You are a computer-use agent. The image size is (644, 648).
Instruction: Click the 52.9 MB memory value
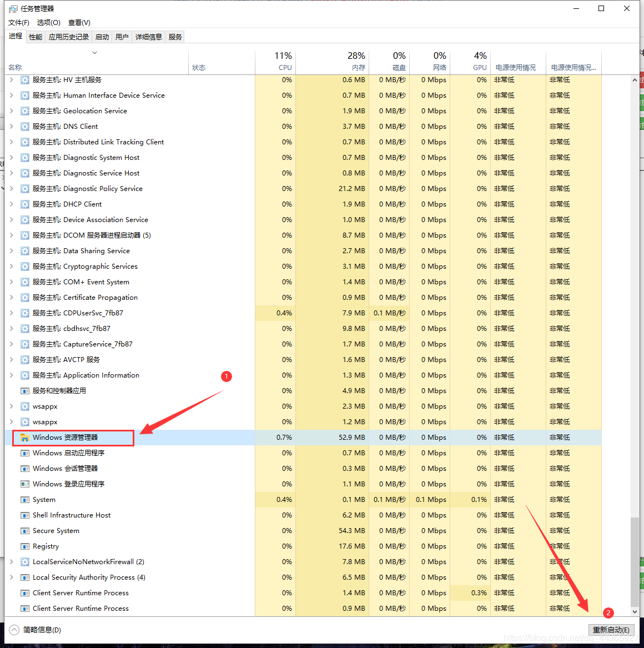coord(352,438)
